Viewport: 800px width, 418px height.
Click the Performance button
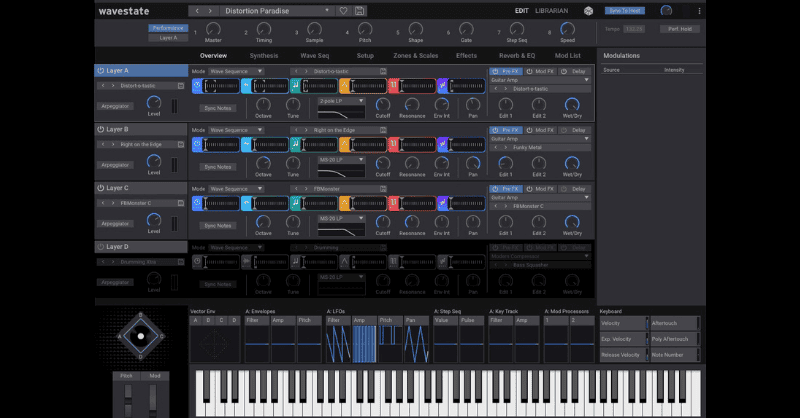pos(168,28)
